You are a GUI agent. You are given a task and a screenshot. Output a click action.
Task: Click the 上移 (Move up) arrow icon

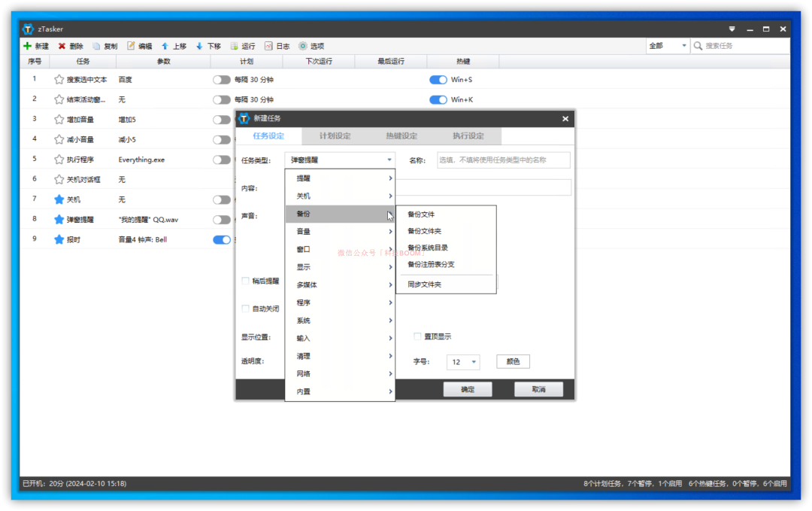(165, 46)
